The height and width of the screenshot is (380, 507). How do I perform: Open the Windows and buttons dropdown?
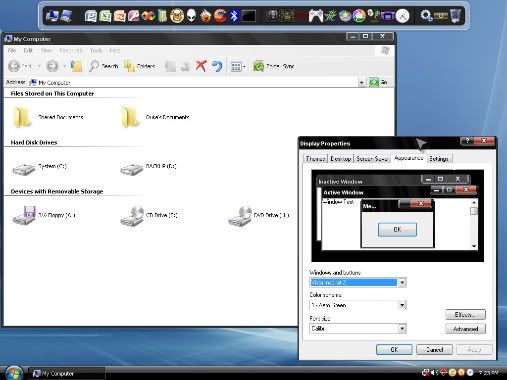tap(402, 283)
